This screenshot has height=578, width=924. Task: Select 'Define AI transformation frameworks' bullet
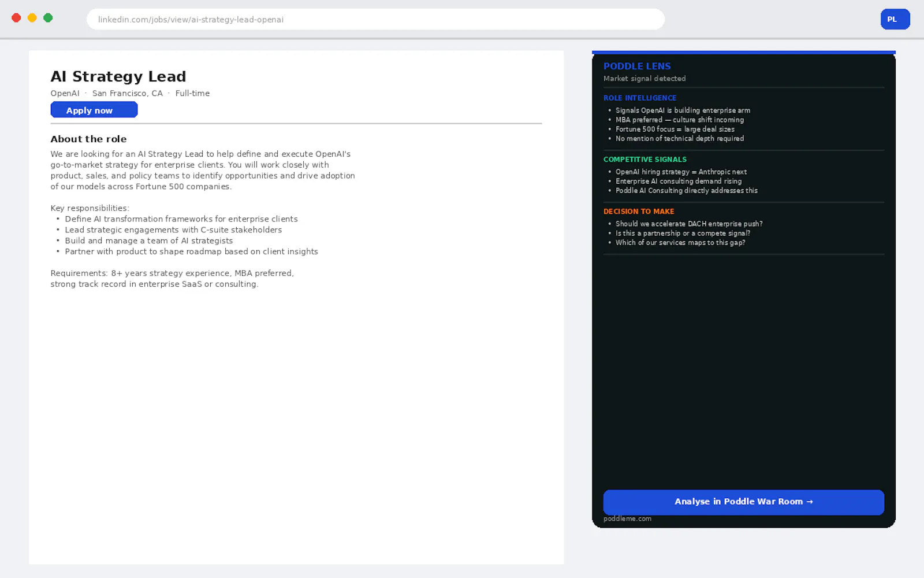pos(181,219)
